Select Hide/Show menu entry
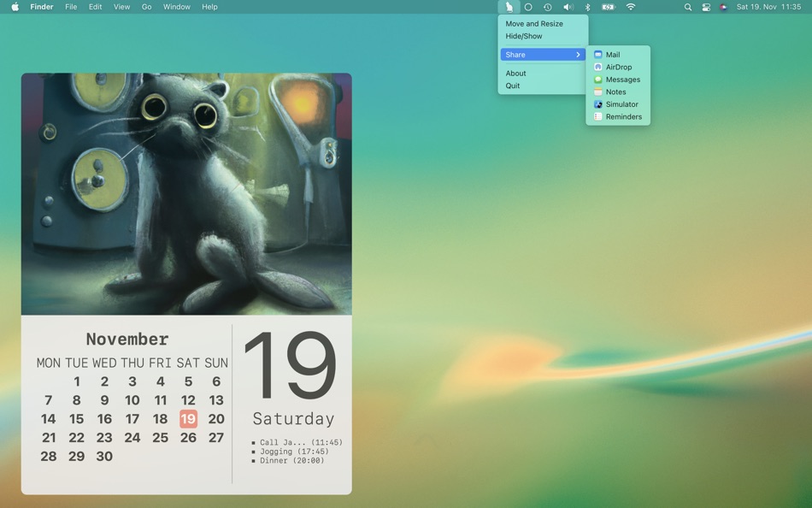Screen dimensions: 812x508 [x=543, y=36]
